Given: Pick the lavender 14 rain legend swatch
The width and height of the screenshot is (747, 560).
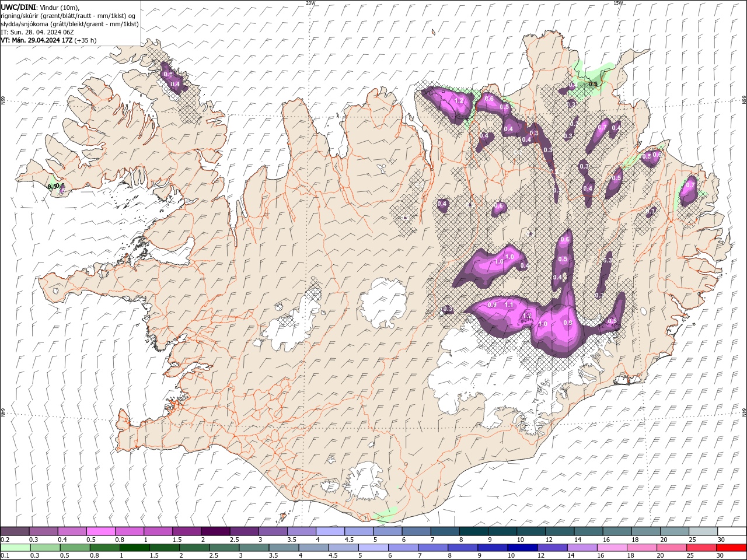Looking at the screenshot, I should [581, 548].
